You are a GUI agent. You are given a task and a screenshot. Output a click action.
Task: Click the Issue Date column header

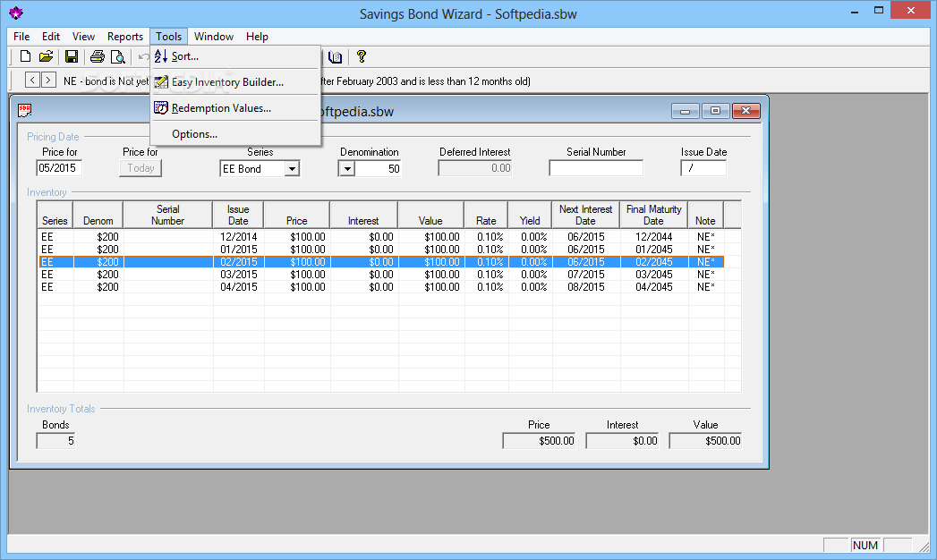click(238, 215)
